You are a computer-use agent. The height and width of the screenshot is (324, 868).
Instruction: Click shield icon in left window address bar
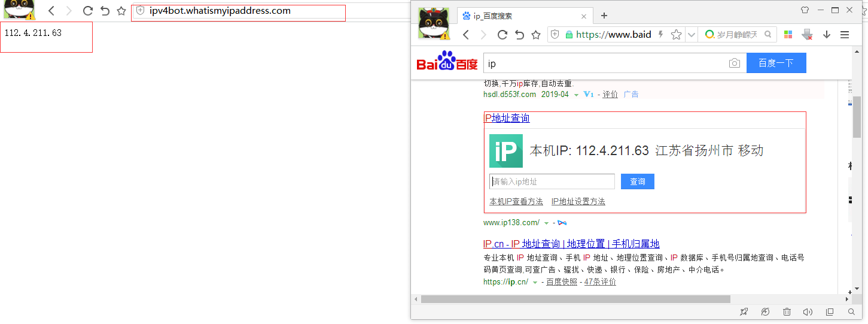click(x=141, y=11)
